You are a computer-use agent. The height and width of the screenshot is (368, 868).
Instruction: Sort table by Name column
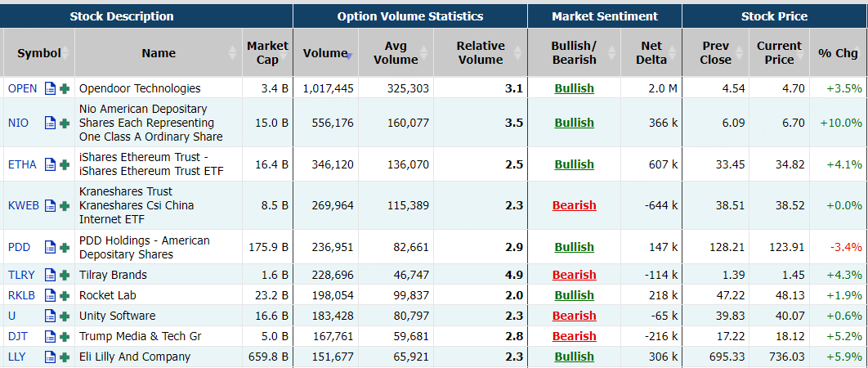159,53
